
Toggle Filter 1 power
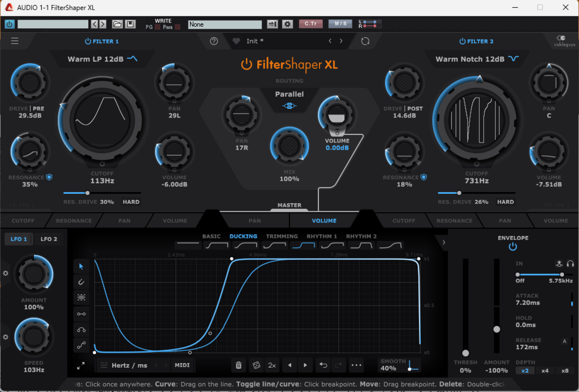pyautogui.click(x=88, y=41)
